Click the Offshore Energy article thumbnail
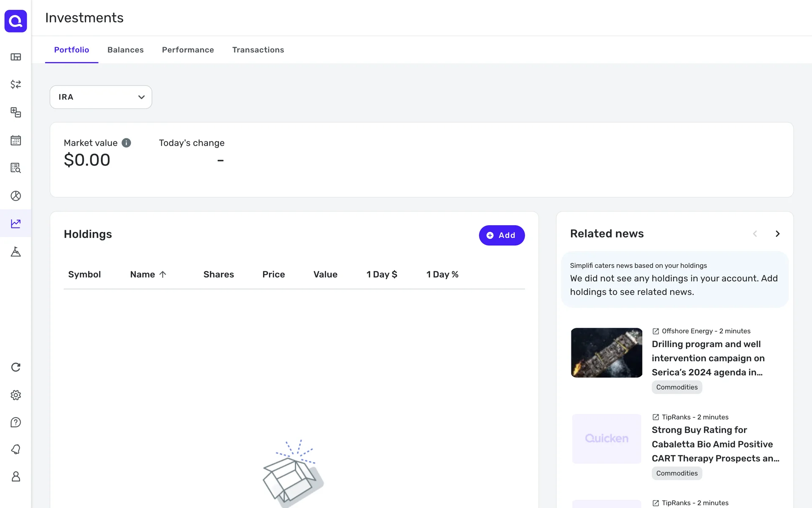Screen dimensions: 812x508 pyautogui.click(x=606, y=353)
